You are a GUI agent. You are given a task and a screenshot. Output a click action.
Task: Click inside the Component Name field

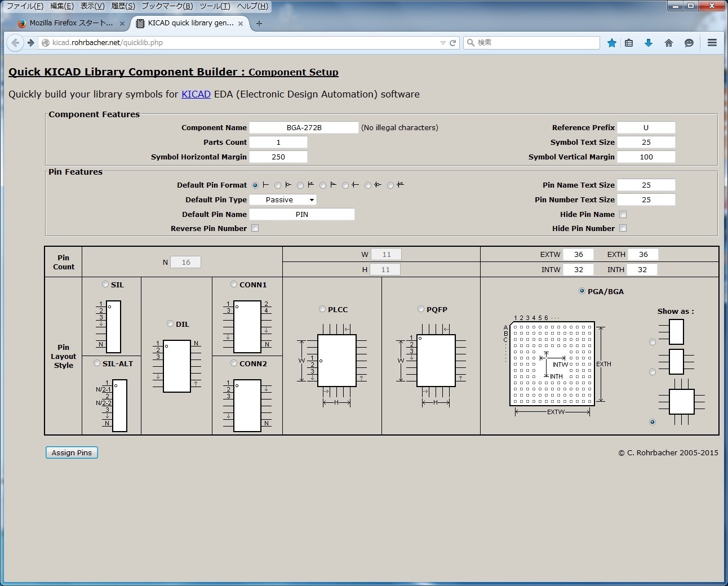pos(304,127)
